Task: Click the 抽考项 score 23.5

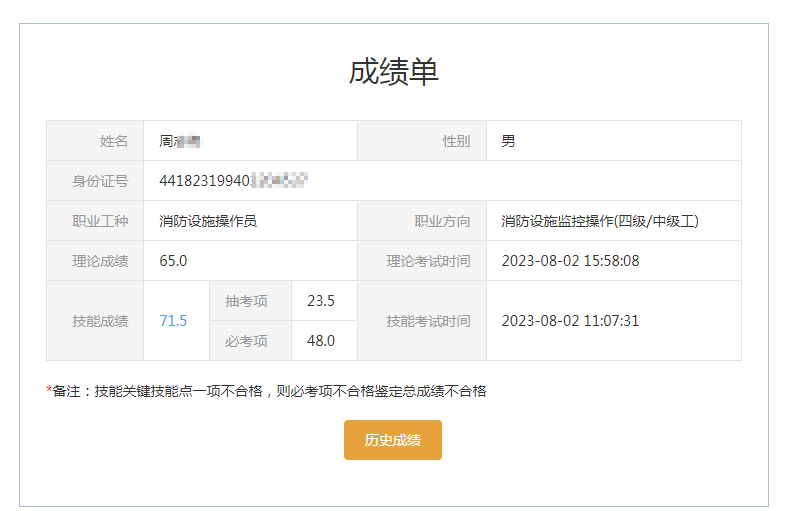Action: pos(321,301)
